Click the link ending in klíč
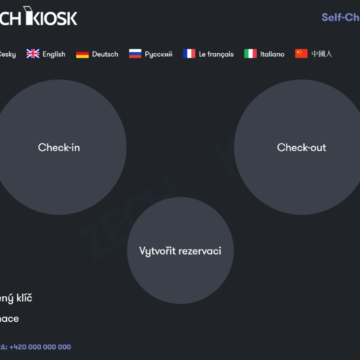This screenshot has height=360, width=360. tap(16, 298)
